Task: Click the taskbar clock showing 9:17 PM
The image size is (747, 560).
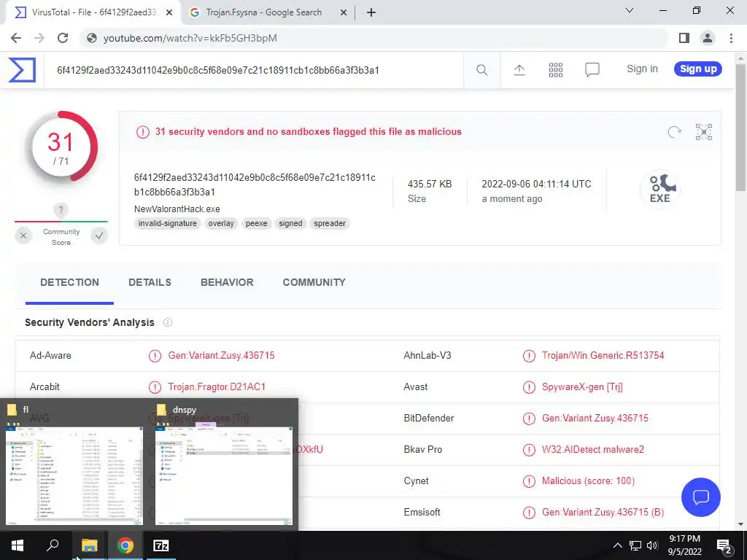Action: point(684,545)
